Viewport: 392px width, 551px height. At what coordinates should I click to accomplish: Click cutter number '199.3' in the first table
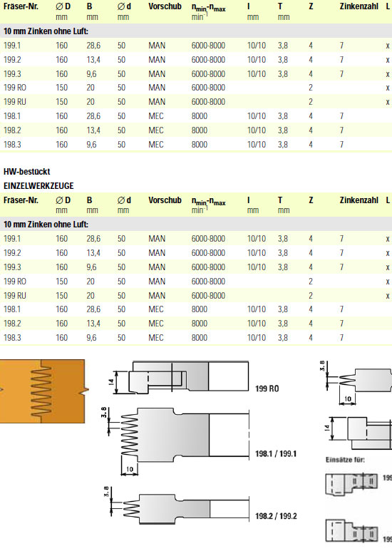pos(12,74)
